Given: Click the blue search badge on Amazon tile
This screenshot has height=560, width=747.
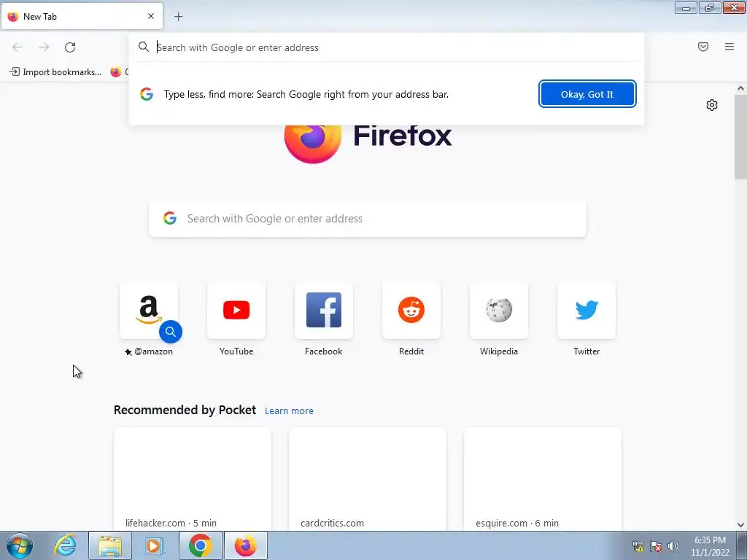Looking at the screenshot, I should pyautogui.click(x=171, y=332).
